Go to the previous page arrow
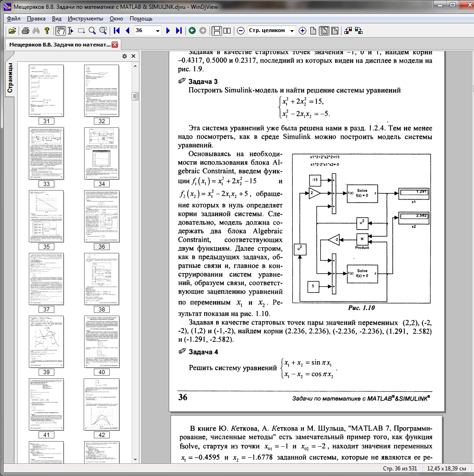The height and width of the screenshot is (476, 474). coord(127,31)
